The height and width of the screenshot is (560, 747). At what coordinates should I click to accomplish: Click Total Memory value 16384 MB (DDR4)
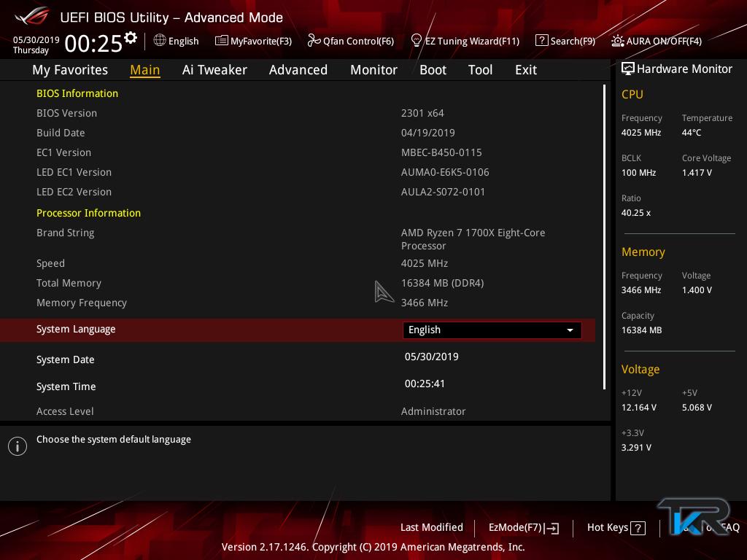click(442, 284)
